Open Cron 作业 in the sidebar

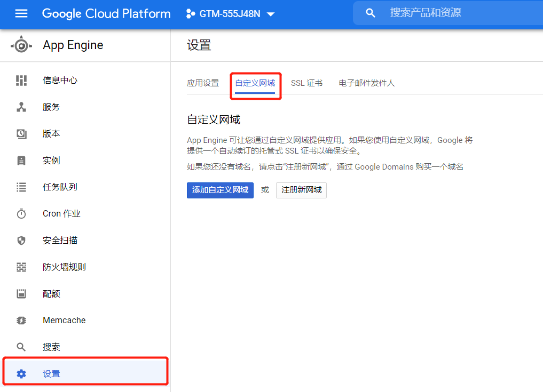point(85,213)
